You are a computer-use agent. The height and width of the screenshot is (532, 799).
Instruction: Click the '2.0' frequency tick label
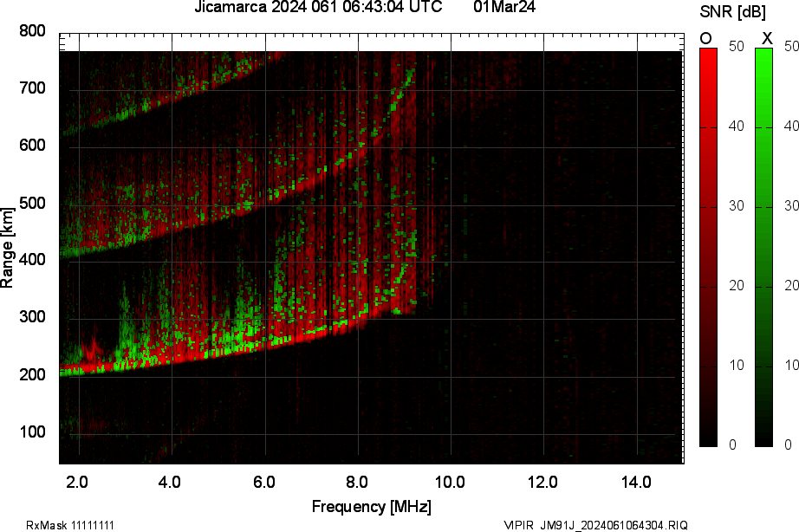pyautogui.click(x=77, y=482)
